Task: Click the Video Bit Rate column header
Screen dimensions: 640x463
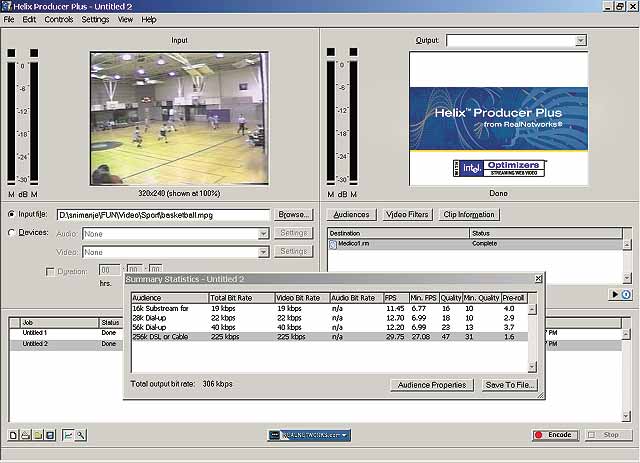Action: tap(302, 298)
